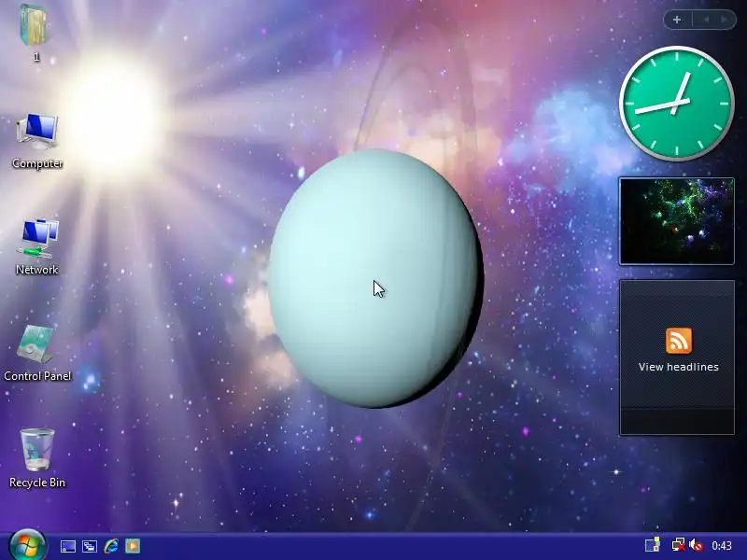747x560 pixels.
Task: Launch Internet Explorer from quick launch
Action: (111, 546)
